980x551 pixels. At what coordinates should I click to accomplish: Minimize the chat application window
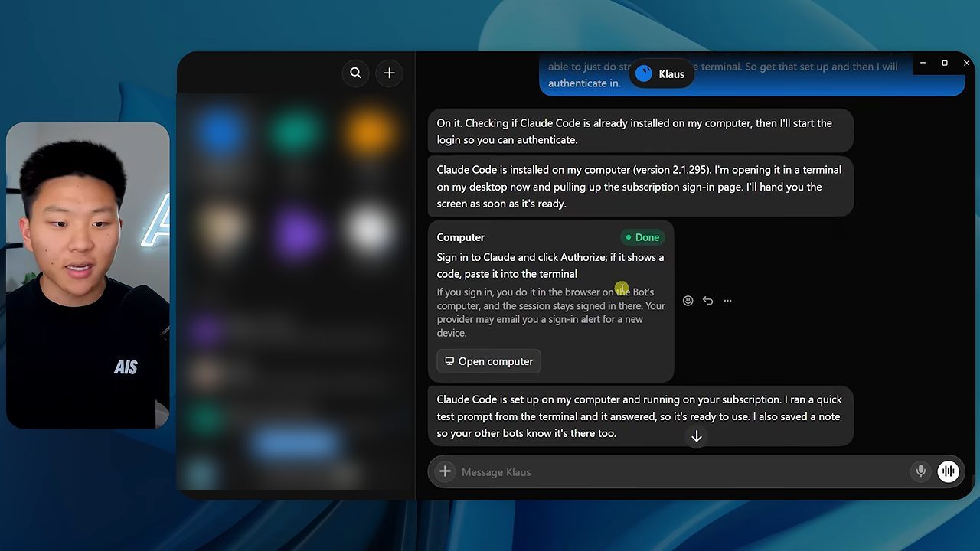pyautogui.click(x=923, y=63)
